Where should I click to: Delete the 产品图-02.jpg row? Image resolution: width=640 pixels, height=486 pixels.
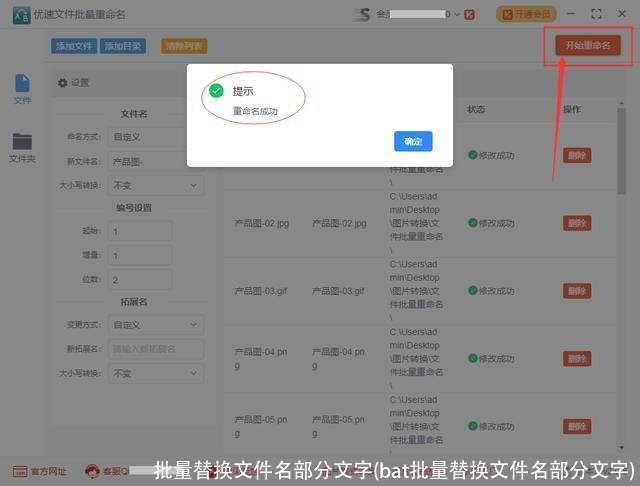(577, 223)
